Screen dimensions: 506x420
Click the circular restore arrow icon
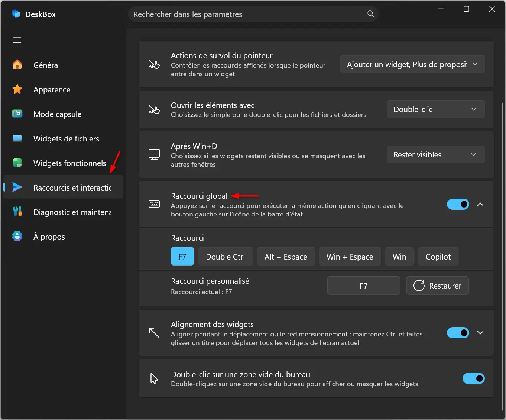point(419,286)
